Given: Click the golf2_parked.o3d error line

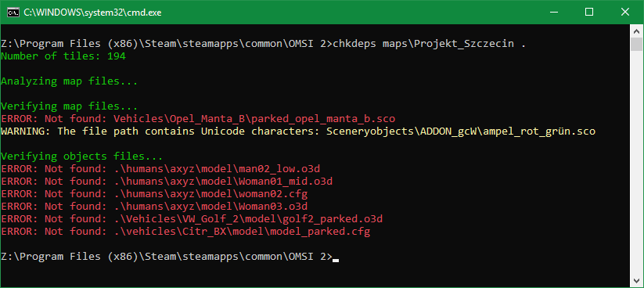Looking at the screenshot, I should click(x=192, y=219).
